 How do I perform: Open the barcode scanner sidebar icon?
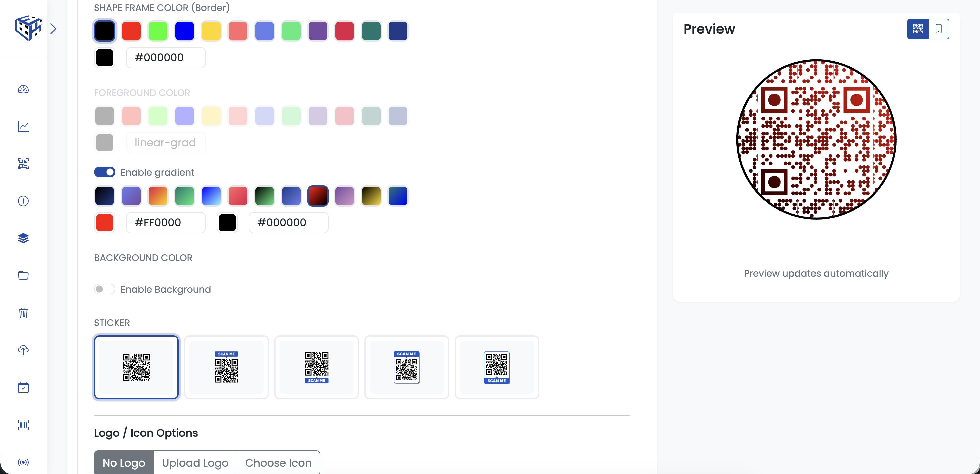[x=23, y=425]
